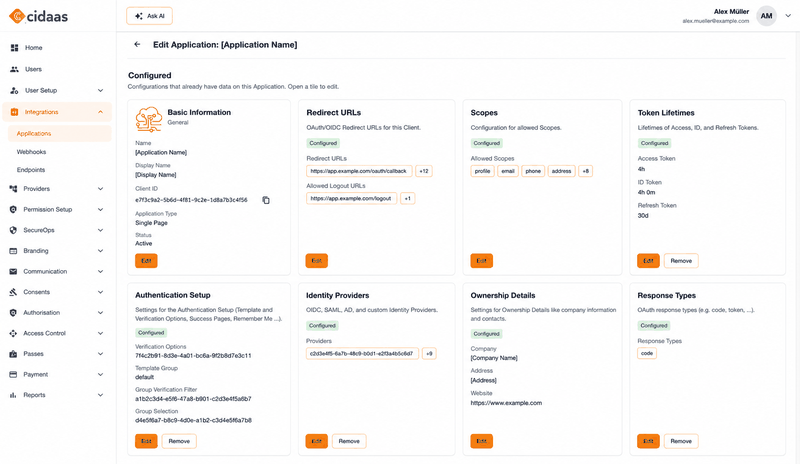Show the +12 more redirect URLs
The image size is (800, 464).
[x=423, y=171]
